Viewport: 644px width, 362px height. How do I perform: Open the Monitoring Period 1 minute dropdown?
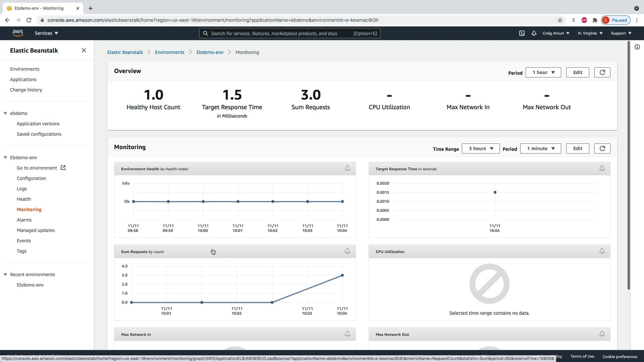point(540,148)
